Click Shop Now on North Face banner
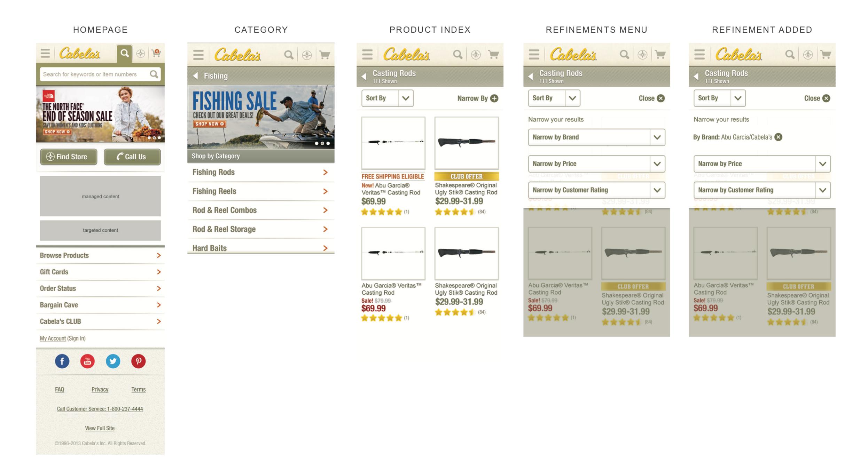This screenshot has width=868, height=462. [57, 132]
